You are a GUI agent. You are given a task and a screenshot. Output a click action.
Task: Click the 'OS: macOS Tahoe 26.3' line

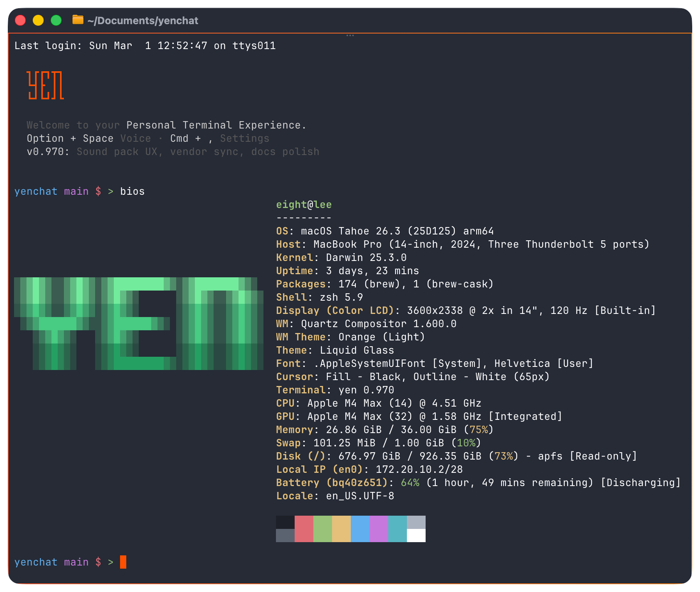point(385,231)
